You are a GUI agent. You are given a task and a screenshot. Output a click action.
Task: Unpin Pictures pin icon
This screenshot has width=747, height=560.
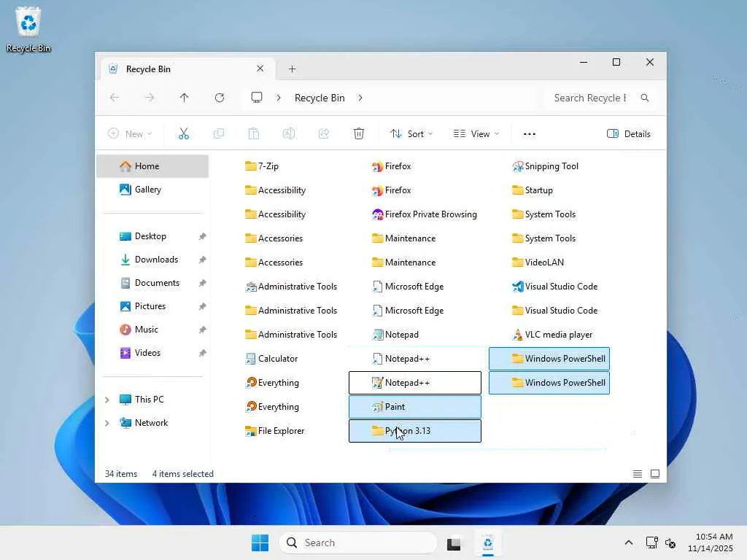(203, 306)
